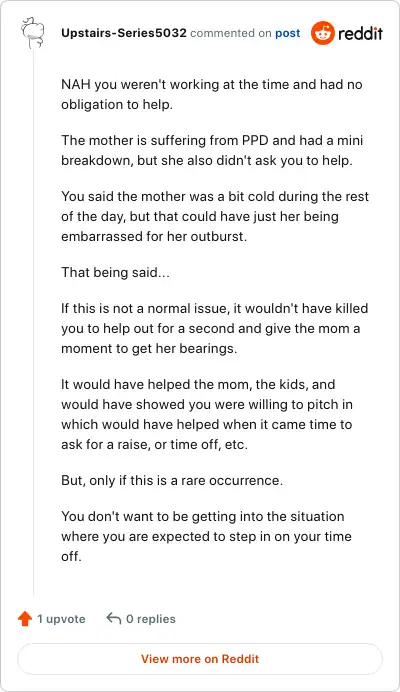Image resolution: width=400 pixels, height=692 pixels.
Task: Click the reply arrow icon
Action: (x=113, y=618)
